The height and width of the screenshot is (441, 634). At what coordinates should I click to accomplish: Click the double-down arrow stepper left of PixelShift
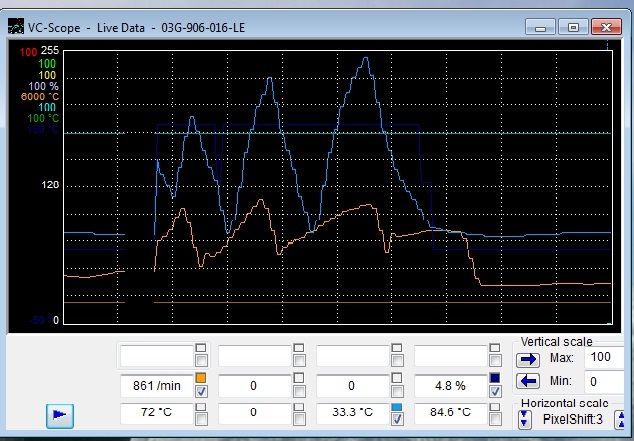[x=524, y=419]
